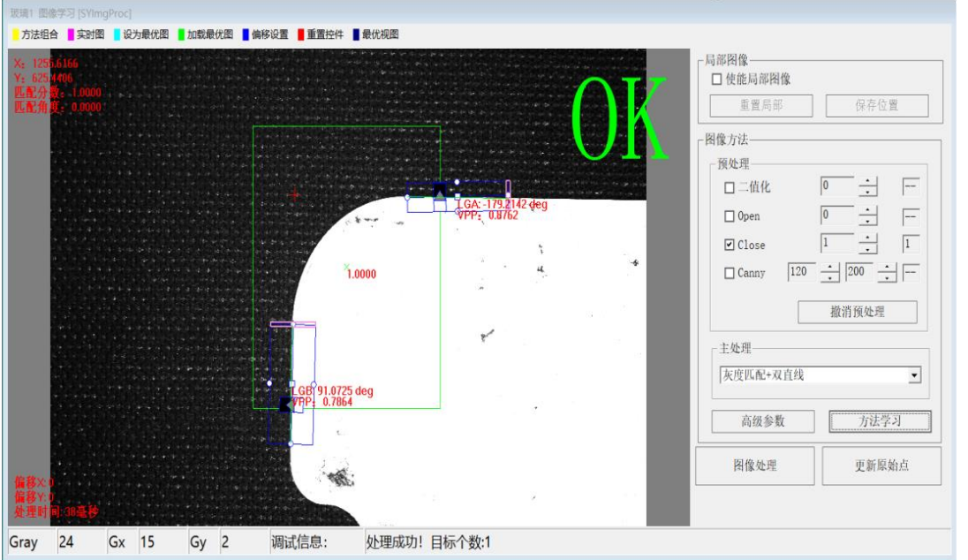This screenshot has height=560, width=968.
Task: Uncheck the Close preprocessing option
Action: click(x=730, y=245)
